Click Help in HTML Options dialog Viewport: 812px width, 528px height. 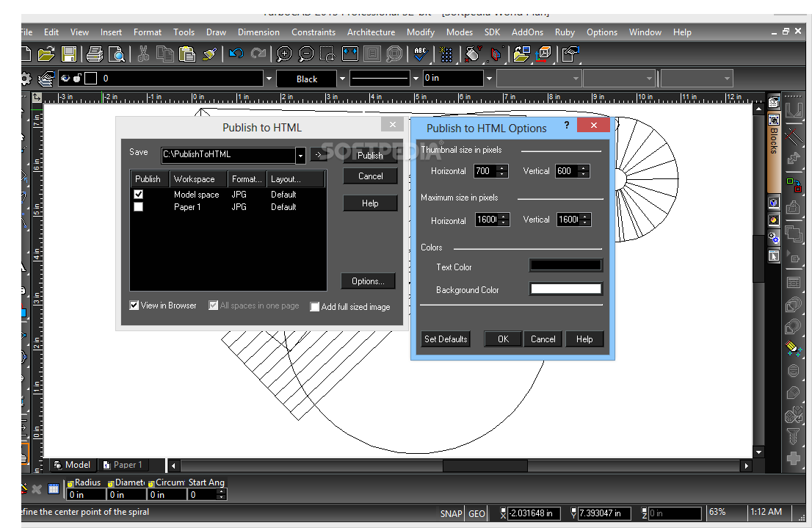tap(584, 339)
